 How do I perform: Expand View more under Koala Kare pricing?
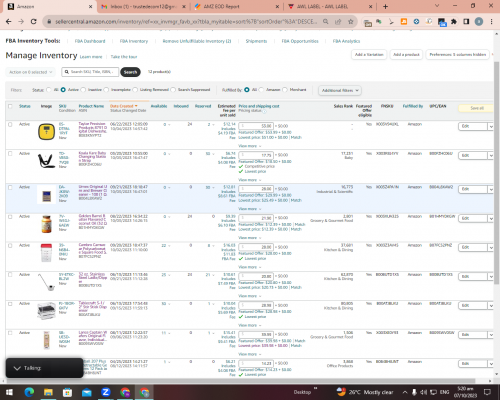(x=250, y=180)
